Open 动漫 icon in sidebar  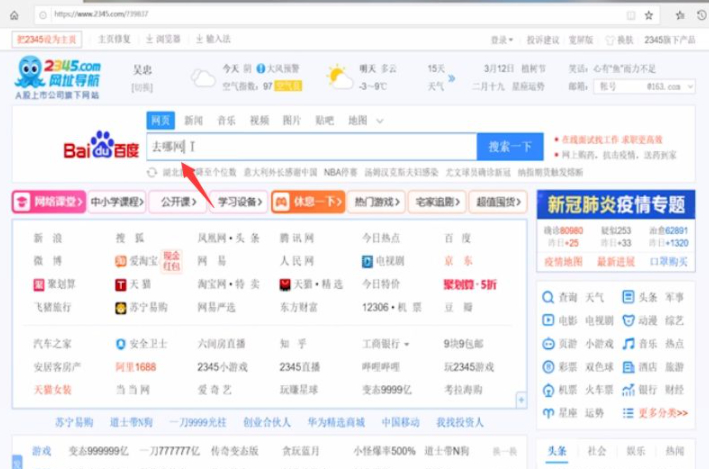[628, 320]
